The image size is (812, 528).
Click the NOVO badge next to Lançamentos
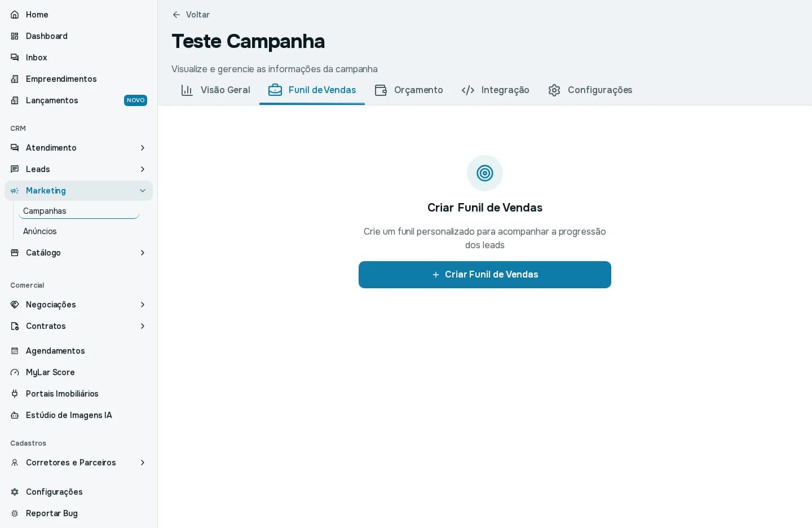coord(135,100)
